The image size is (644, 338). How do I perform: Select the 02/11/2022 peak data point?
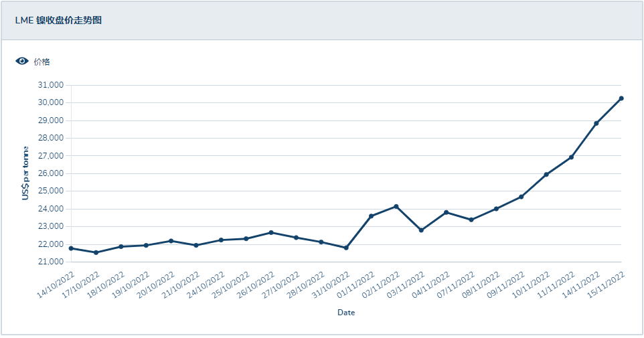[396, 206]
